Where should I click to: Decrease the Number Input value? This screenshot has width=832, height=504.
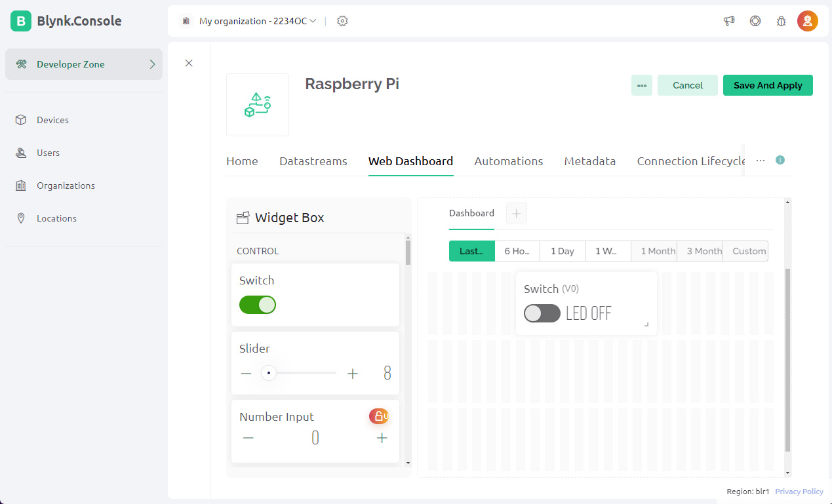point(248,438)
